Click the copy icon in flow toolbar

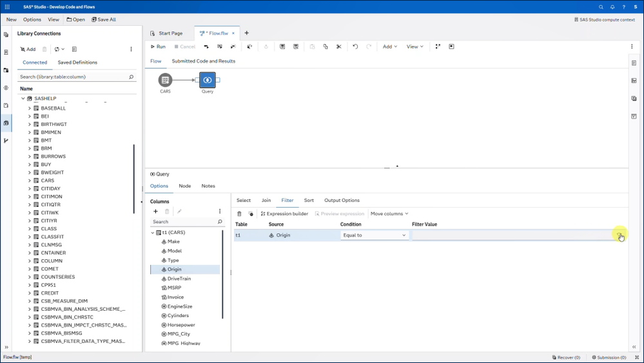coord(326,46)
